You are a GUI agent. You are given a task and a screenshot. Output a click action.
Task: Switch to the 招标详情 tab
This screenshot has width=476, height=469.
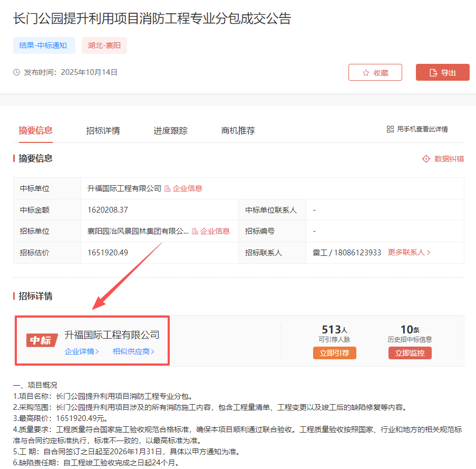point(103,131)
